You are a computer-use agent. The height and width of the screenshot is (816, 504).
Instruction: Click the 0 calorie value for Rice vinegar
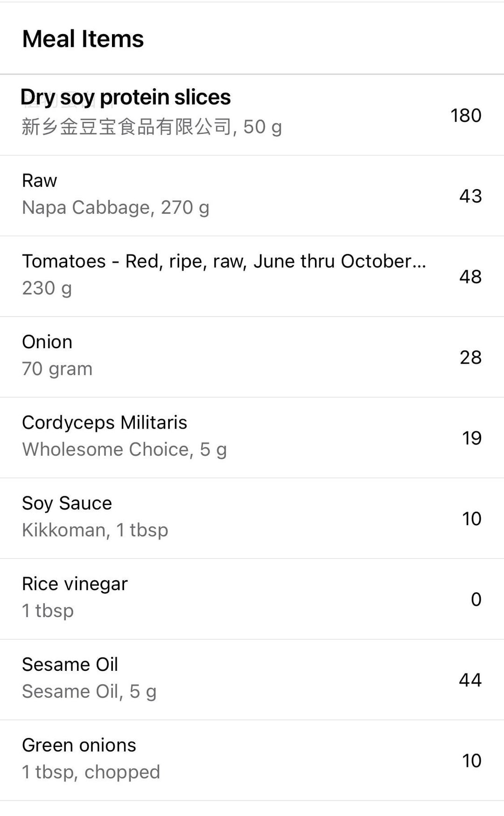[x=476, y=599]
